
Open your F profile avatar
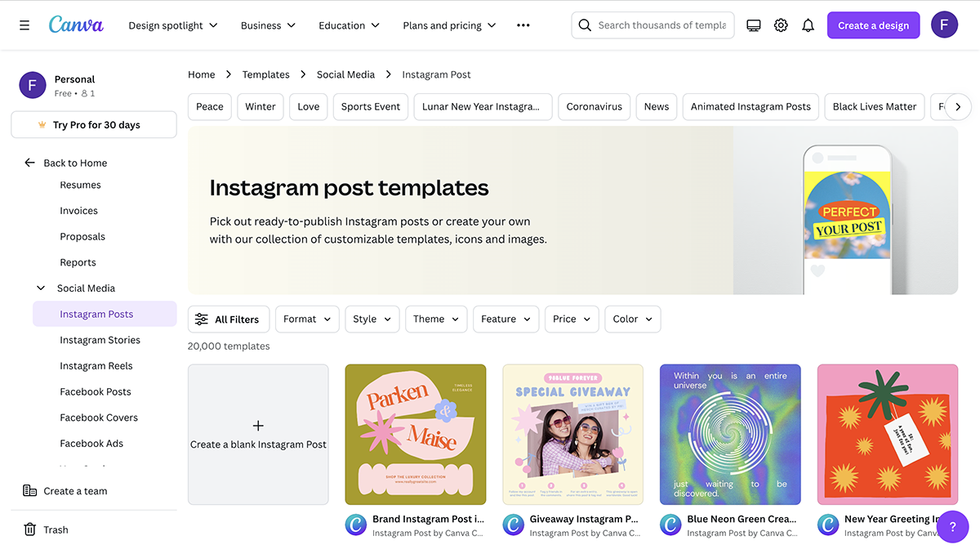tap(945, 25)
